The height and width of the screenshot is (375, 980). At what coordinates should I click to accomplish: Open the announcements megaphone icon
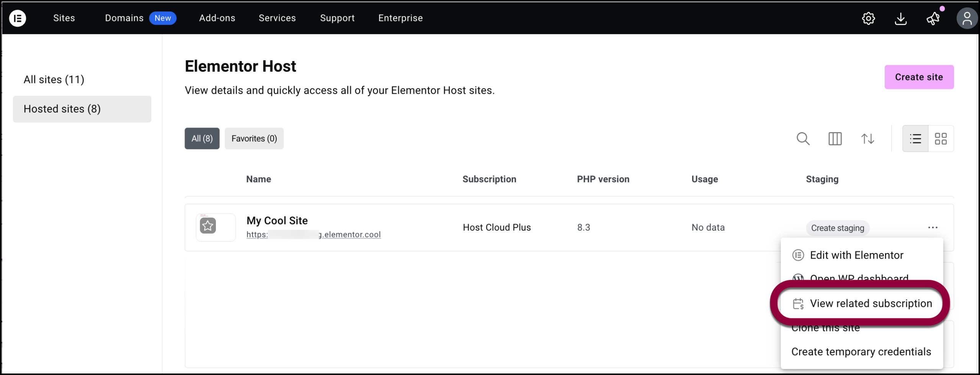click(x=933, y=18)
